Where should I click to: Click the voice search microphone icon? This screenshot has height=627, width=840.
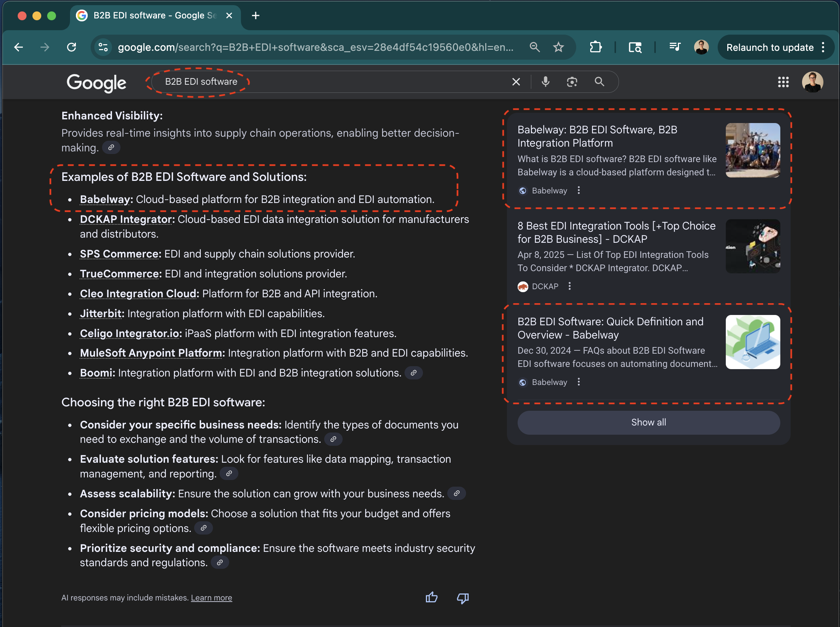[x=546, y=82]
